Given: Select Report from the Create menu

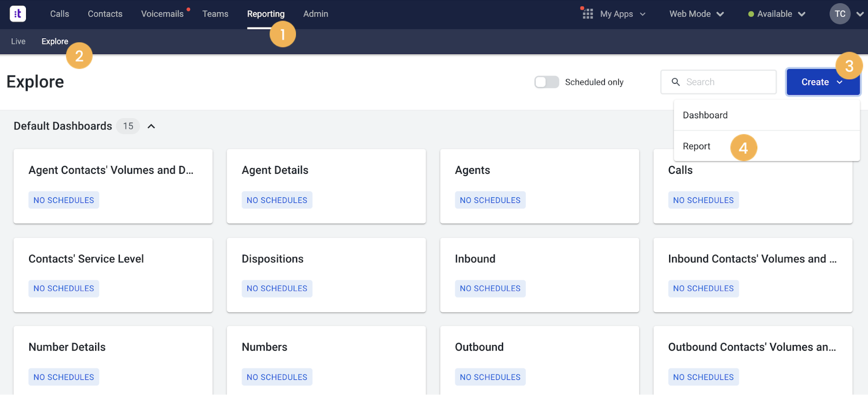Looking at the screenshot, I should 696,146.
